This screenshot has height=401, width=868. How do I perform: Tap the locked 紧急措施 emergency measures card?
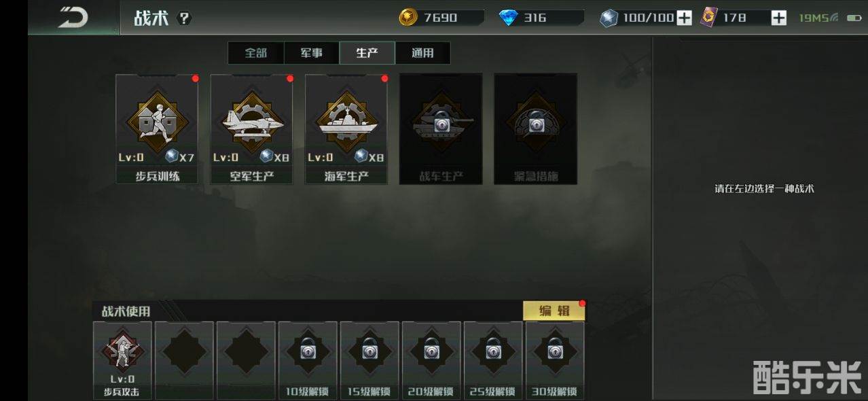tap(535, 129)
